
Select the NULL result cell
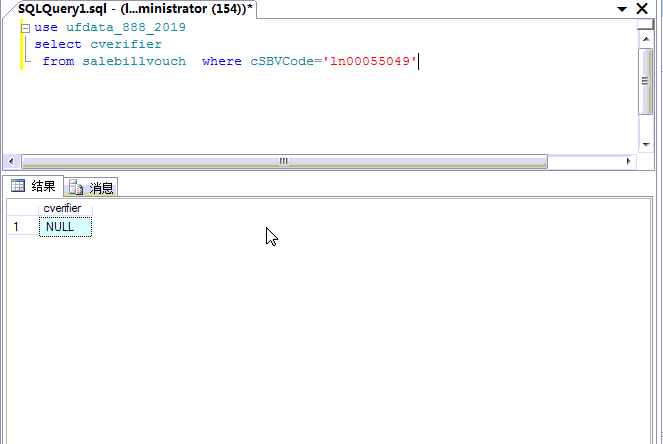click(x=65, y=227)
